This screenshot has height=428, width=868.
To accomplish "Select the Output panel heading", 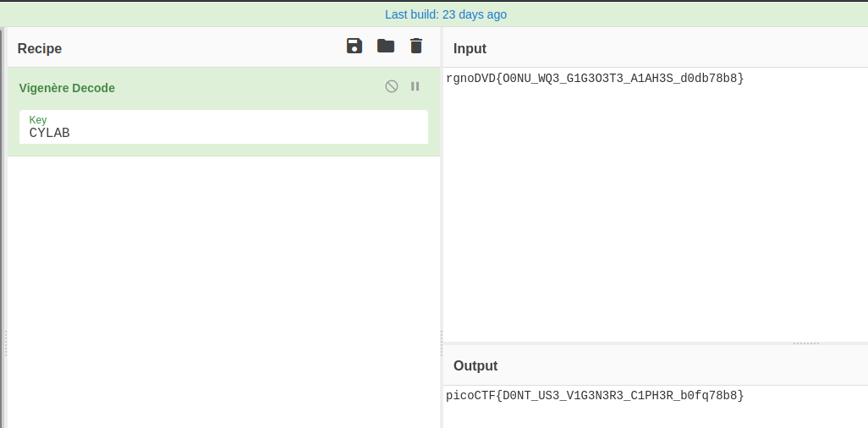I will 475,366.
